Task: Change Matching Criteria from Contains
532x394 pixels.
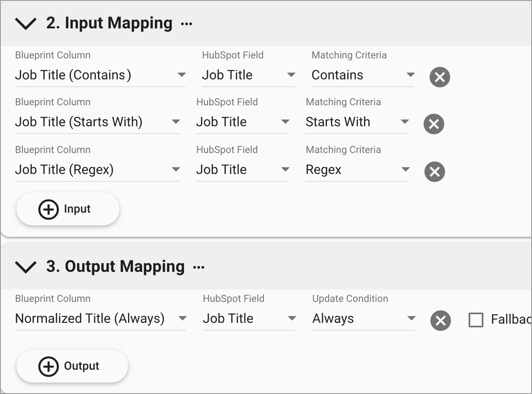Action: (363, 75)
